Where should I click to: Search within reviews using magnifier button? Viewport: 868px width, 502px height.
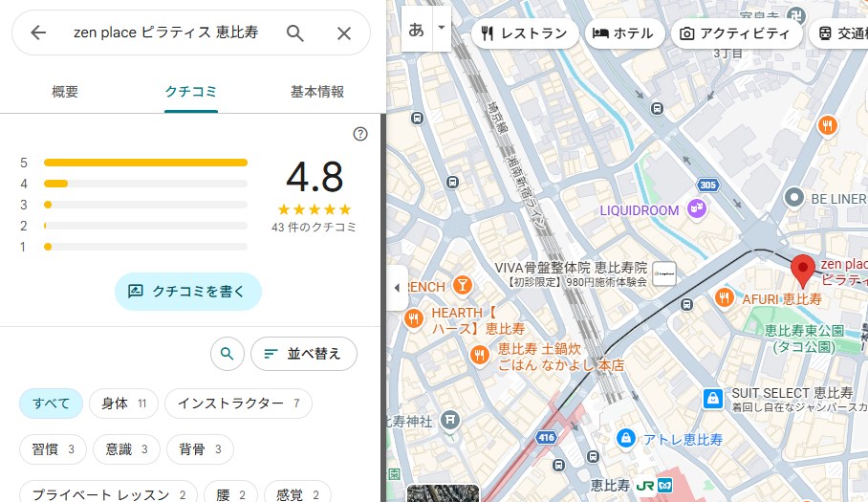(x=227, y=354)
